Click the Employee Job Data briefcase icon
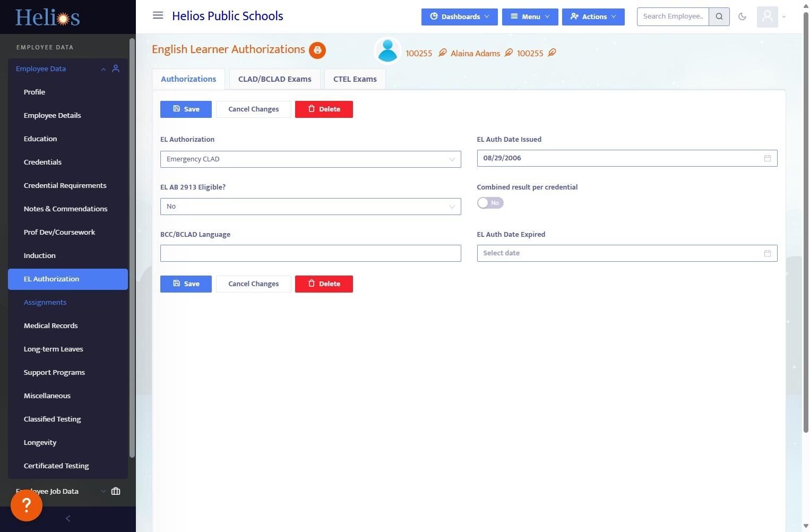This screenshot has width=810, height=532. [x=116, y=491]
